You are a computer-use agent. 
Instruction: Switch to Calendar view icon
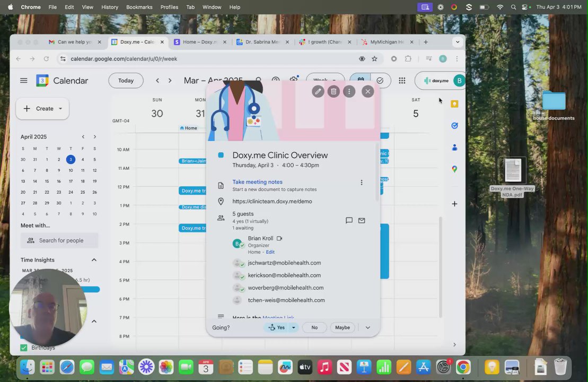[361, 80]
